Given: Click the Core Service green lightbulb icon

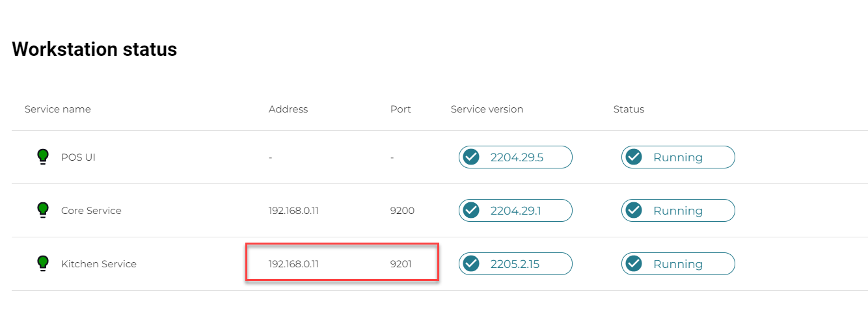Looking at the screenshot, I should (43, 209).
